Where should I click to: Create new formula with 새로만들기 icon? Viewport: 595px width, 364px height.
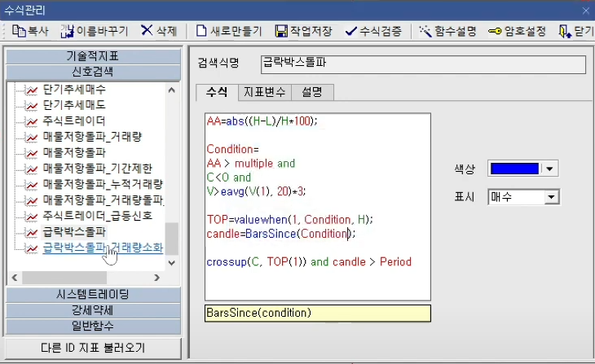203,31
